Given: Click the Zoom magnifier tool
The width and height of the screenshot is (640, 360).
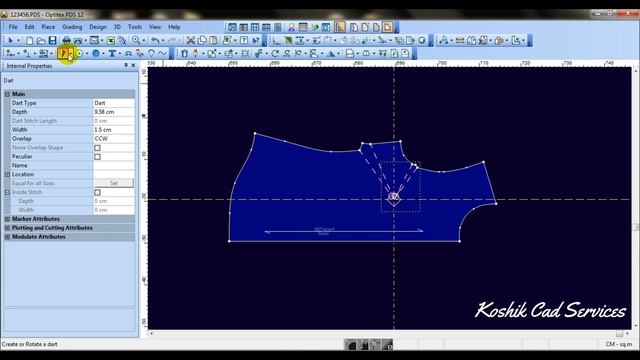Looking at the screenshot, I should tap(136, 40).
